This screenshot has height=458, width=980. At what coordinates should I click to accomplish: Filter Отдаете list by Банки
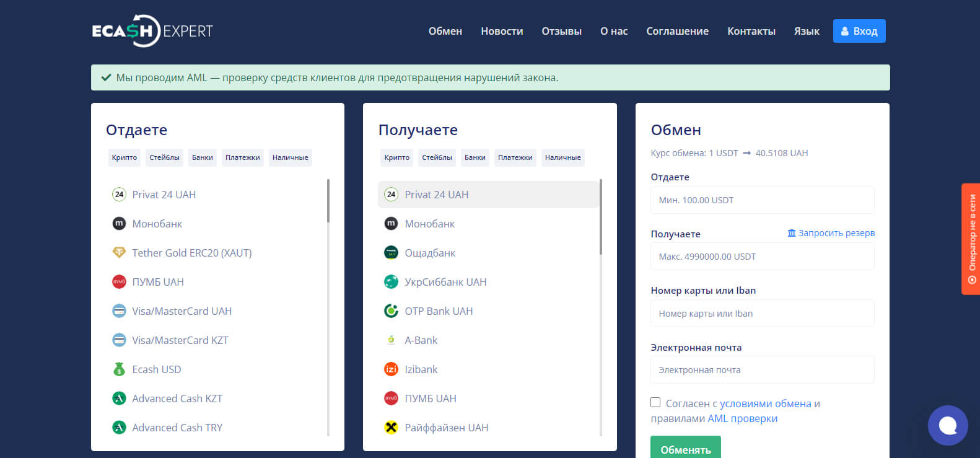pos(203,157)
